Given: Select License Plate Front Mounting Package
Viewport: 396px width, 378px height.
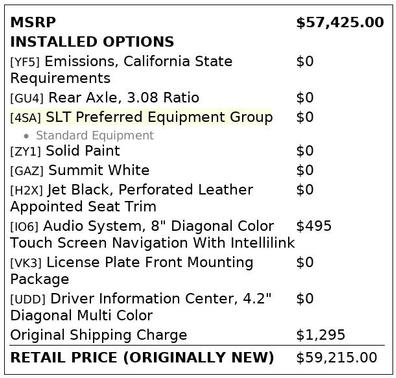Looking at the screenshot, I should (132, 271).
